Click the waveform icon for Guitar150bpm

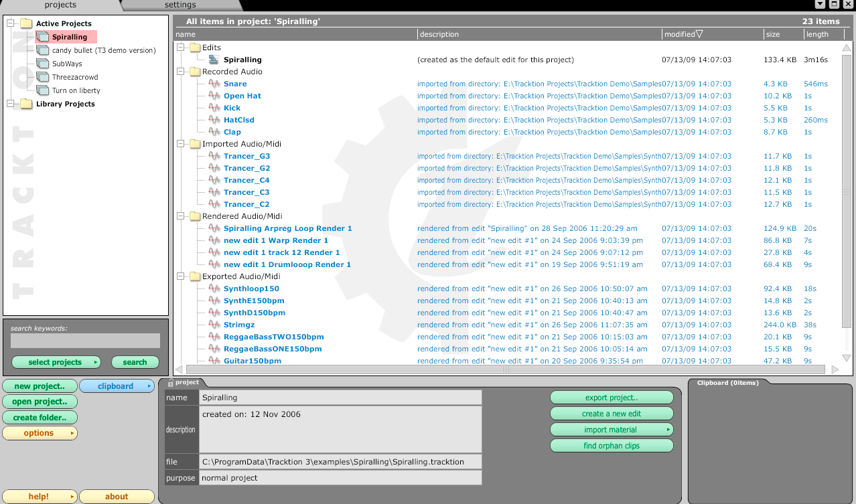214,361
